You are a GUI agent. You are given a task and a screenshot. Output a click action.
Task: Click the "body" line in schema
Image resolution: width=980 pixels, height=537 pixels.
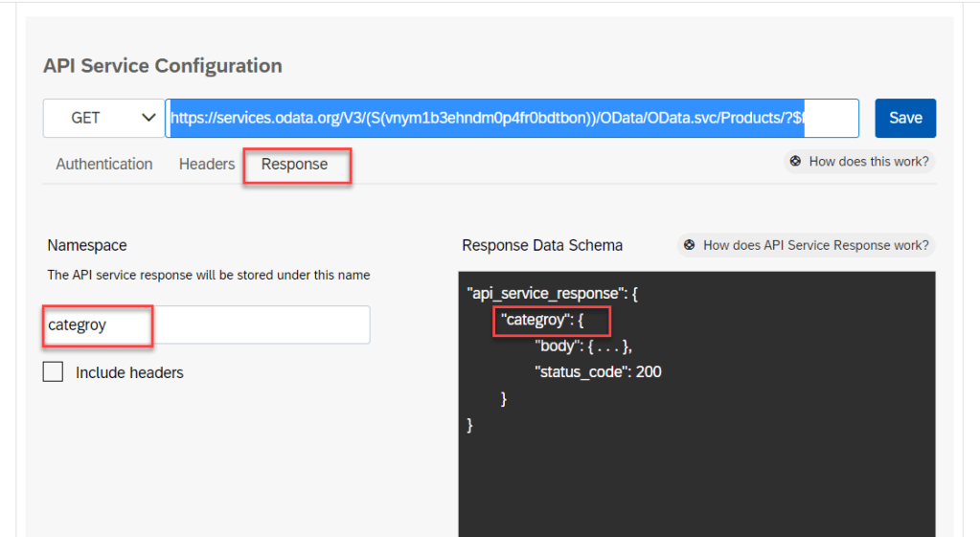point(582,347)
